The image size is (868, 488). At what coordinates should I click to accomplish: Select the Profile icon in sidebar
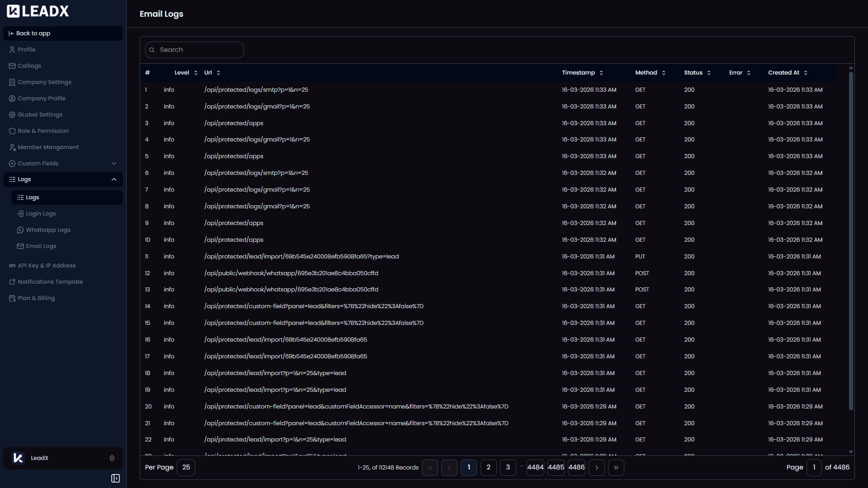pyautogui.click(x=12, y=49)
